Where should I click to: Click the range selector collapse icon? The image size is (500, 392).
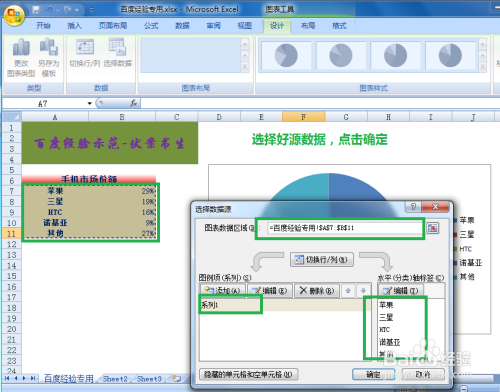pyautogui.click(x=433, y=228)
